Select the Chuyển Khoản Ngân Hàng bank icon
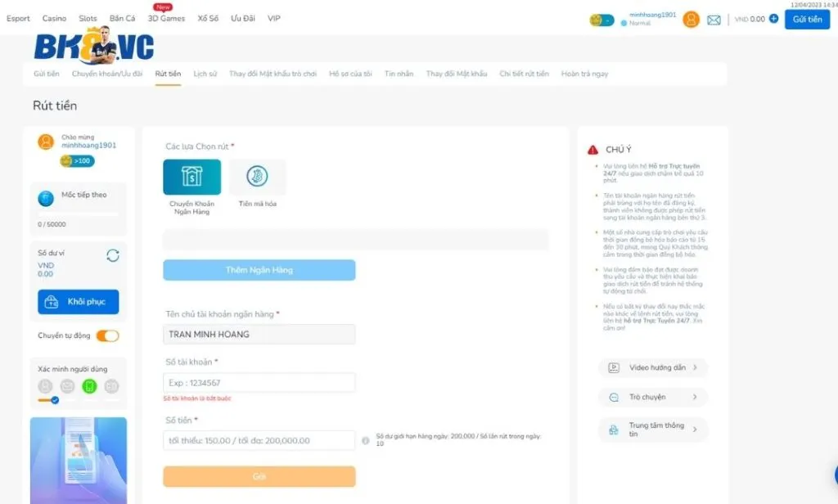The width and height of the screenshot is (838, 504). coord(191,177)
